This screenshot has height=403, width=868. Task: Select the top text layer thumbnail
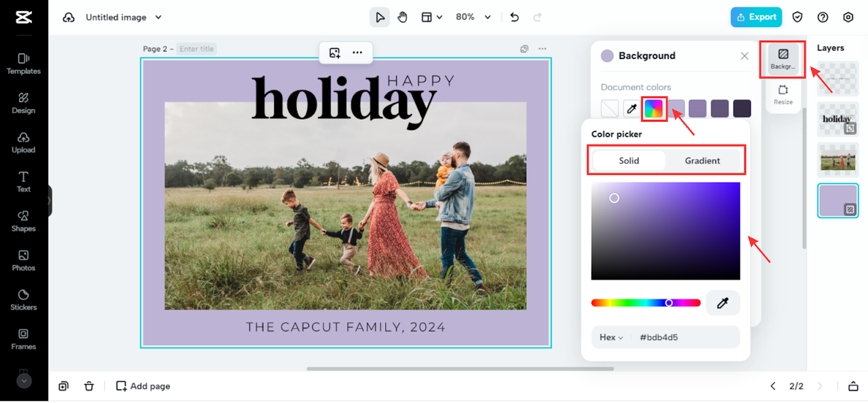[x=837, y=79]
